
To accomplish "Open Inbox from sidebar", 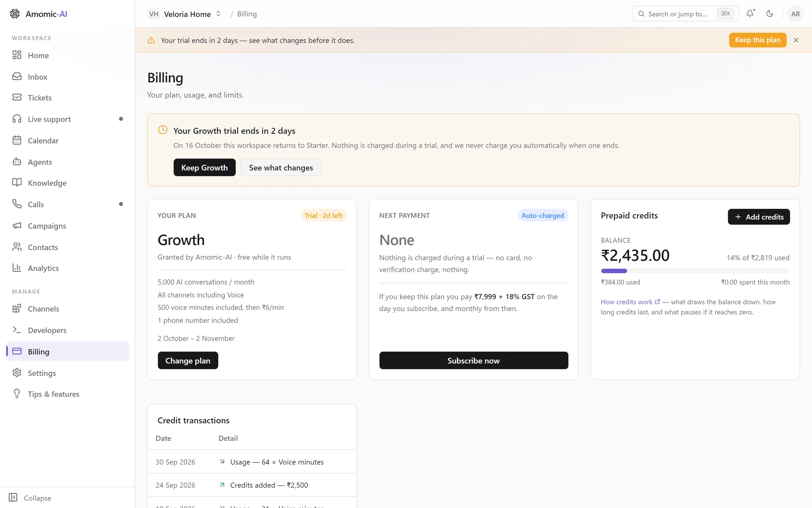I will click(x=67, y=77).
